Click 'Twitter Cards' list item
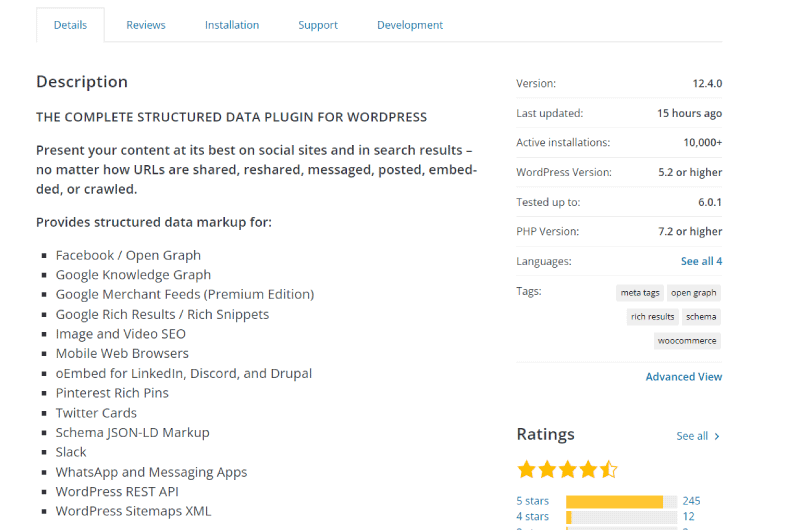 pyautogui.click(x=96, y=413)
